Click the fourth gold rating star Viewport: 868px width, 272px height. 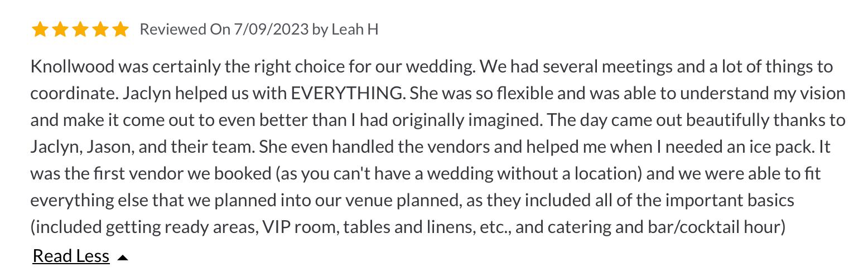coord(100,29)
